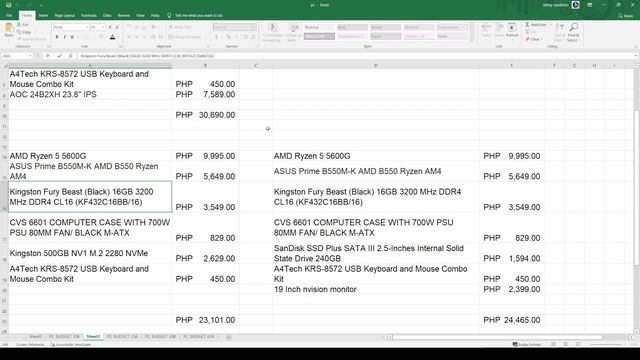Switch to the Review tab
This screenshot has width=640, height=360.
(x=124, y=16)
